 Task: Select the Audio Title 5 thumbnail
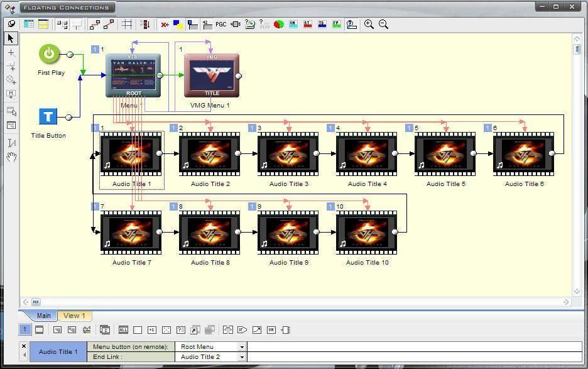[x=445, y=153]
